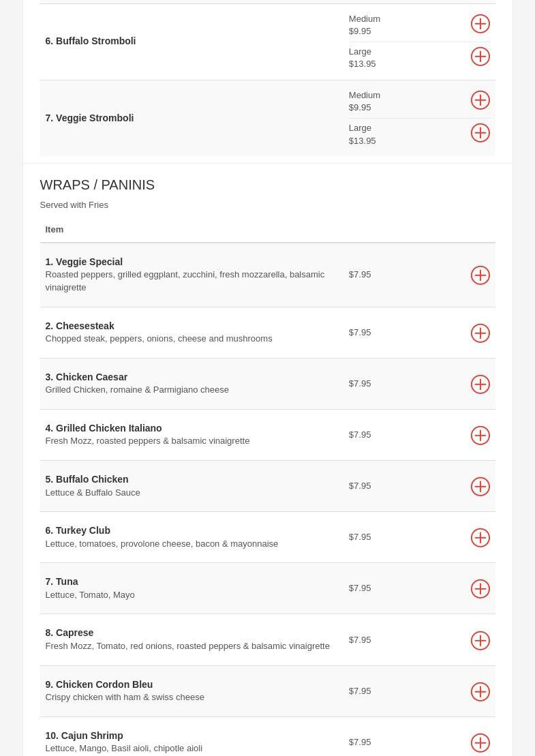Add Cheesesteak wrap using plus icon
This screenshot has width=535, height=756.
(x=480, y=333)
